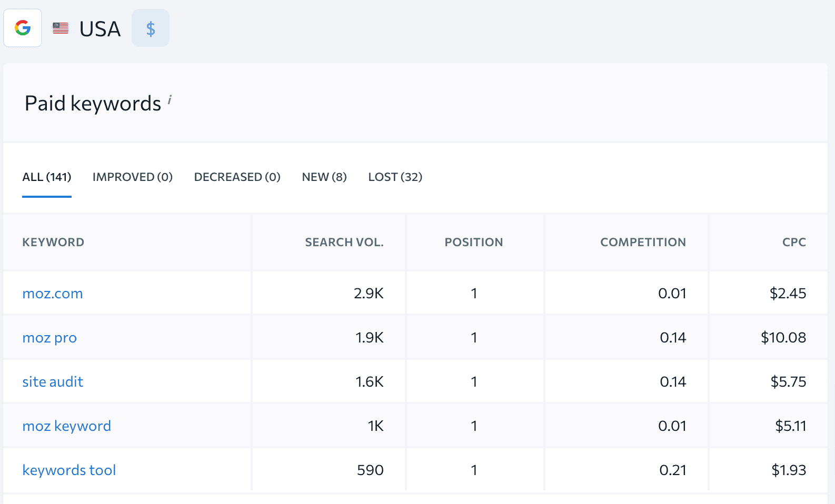
Task: Click the position value in site audit row
Action: point(474,382)
